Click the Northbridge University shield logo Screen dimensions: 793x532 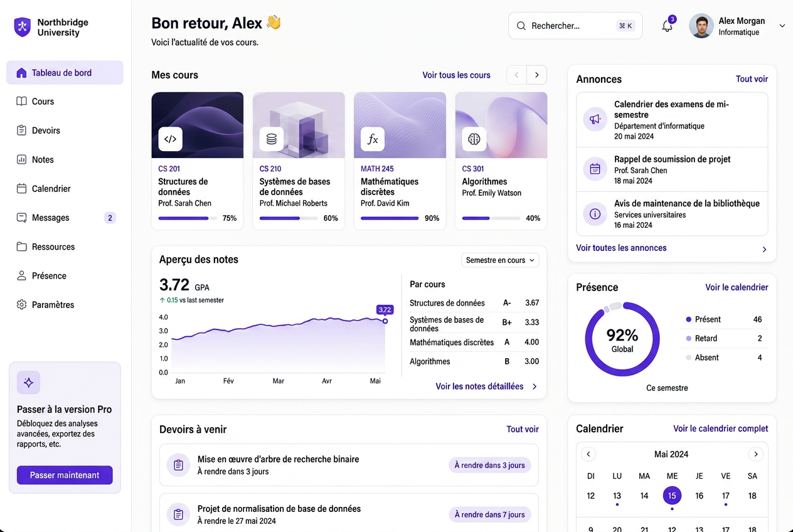(23, 27)
